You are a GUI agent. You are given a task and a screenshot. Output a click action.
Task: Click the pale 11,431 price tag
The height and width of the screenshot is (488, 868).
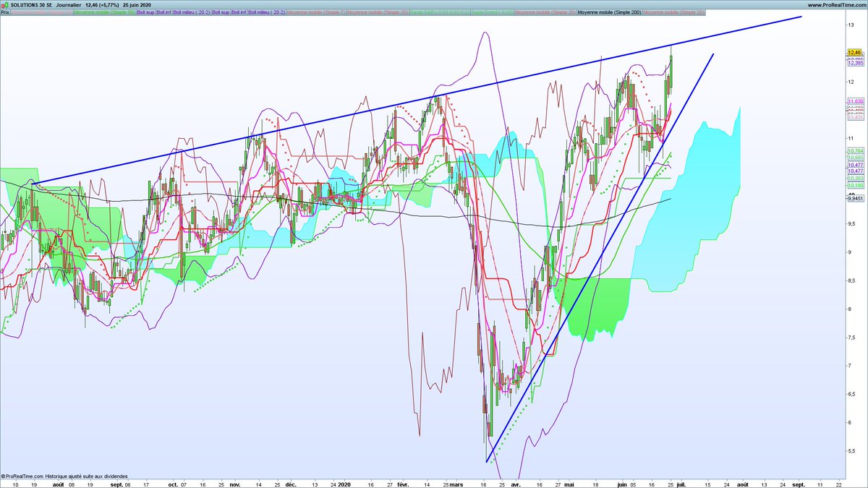tap(855, 116)
